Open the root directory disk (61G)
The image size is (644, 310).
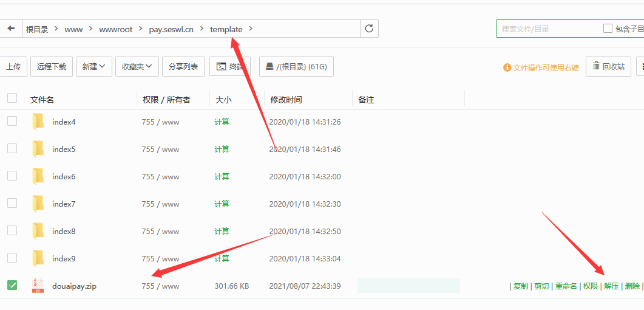(x=296, y=67)
